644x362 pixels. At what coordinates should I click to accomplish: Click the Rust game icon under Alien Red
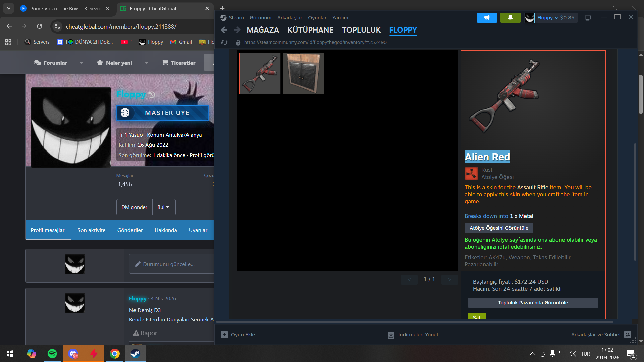[471, 174]
